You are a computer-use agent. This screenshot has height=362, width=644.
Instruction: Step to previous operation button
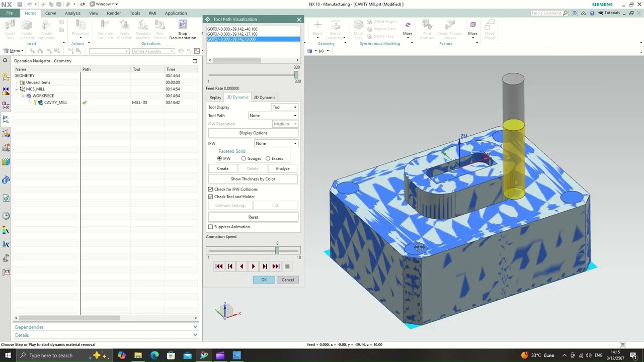[230, 266]
